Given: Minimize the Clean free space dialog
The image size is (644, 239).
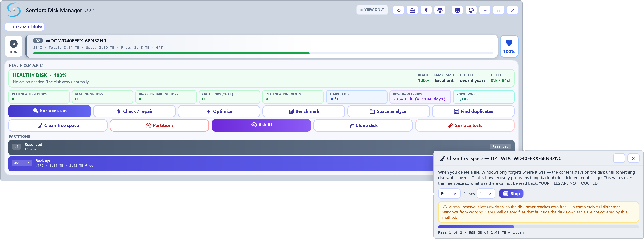Looking at the screenshot, I should click(x=619, y=158).
